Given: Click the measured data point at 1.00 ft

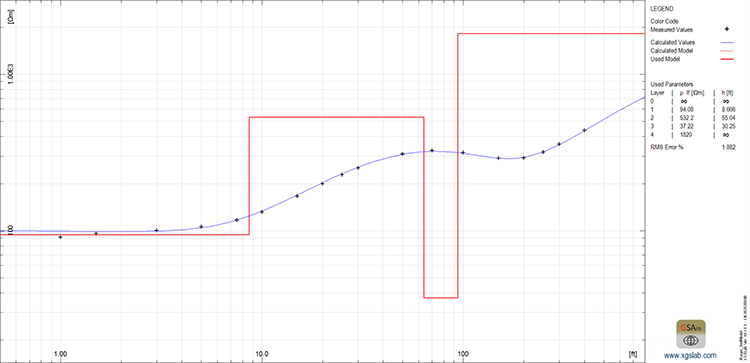Looking at the screenshot, I should tap(60, 237).
